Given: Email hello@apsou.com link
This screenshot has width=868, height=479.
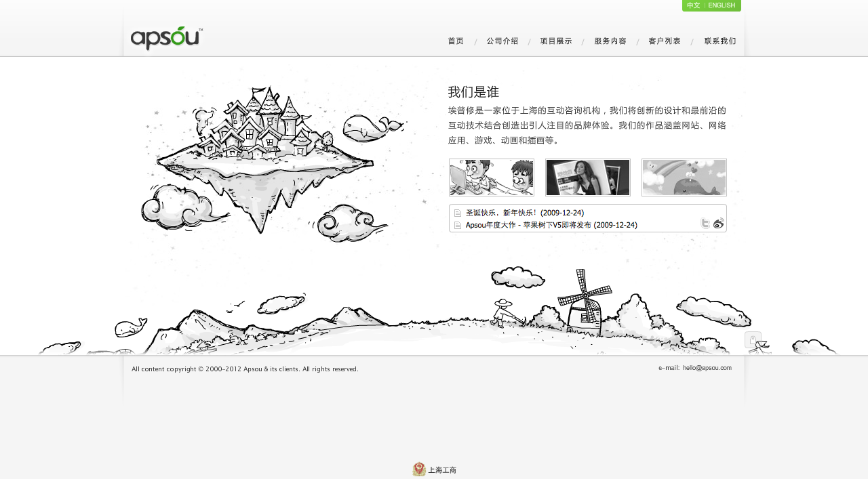Looking at the screenshot, I should [x=707, y=368].
